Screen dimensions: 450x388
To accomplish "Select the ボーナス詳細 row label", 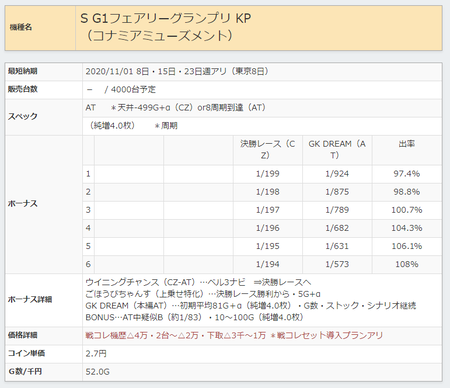I will [30, 299].
